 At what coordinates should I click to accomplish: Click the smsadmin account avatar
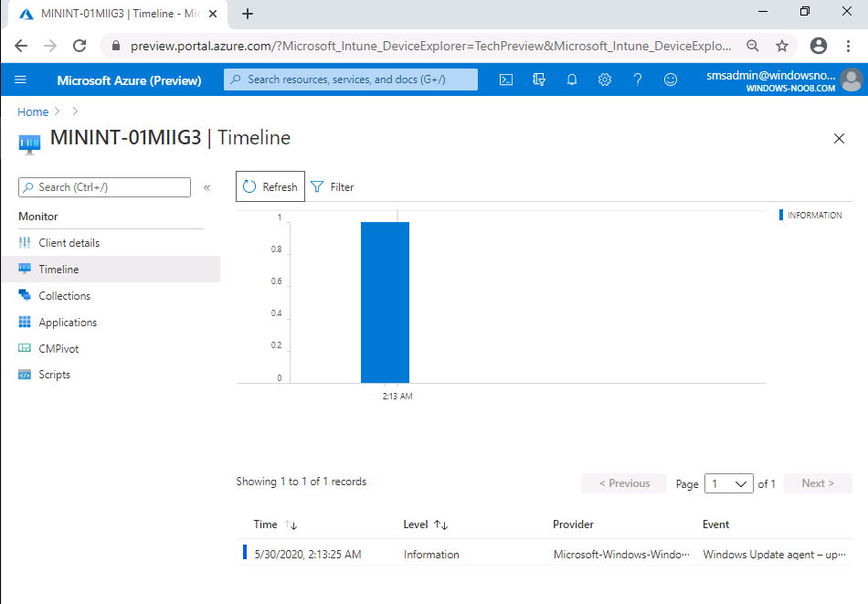(851, 79)
